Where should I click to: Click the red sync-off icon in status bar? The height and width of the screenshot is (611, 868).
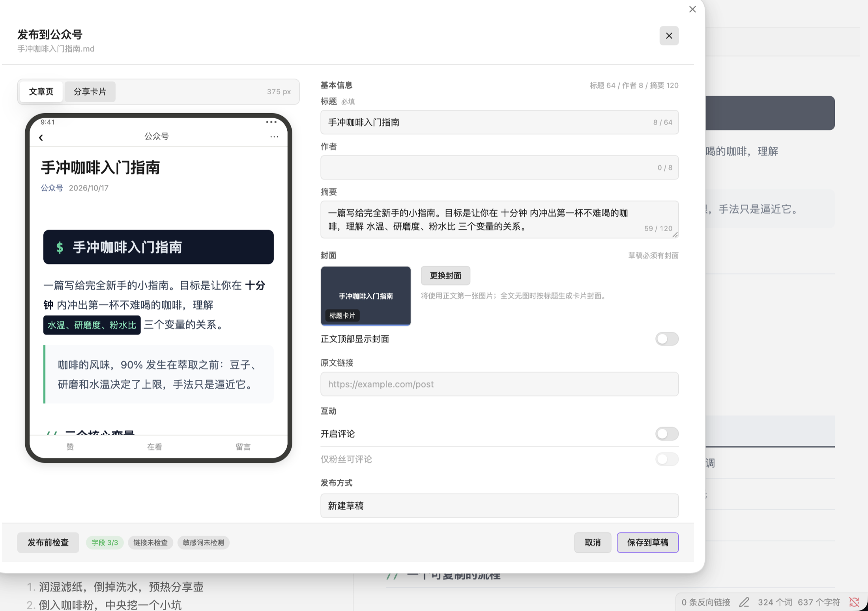tap(854, 602)
